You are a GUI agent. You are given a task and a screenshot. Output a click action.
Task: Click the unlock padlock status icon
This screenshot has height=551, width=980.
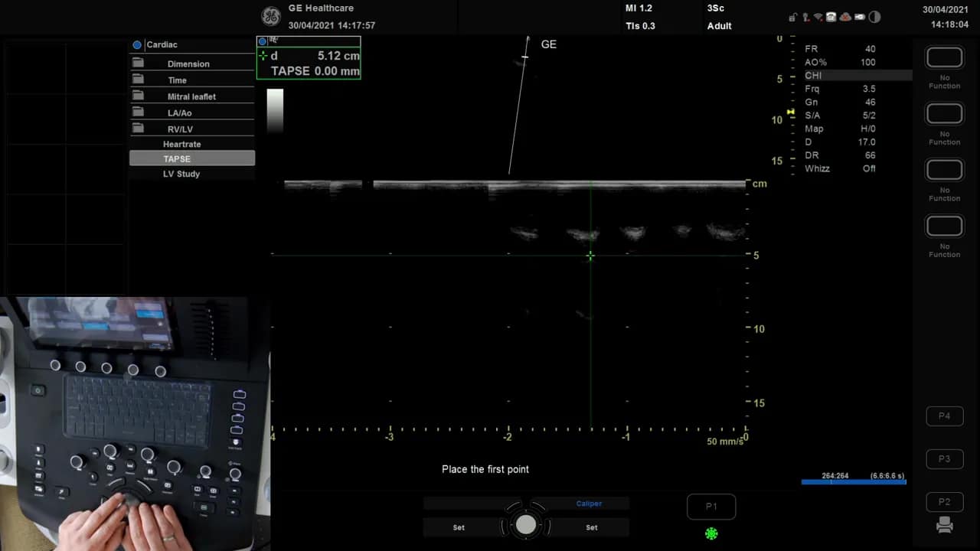coord(793,18)
